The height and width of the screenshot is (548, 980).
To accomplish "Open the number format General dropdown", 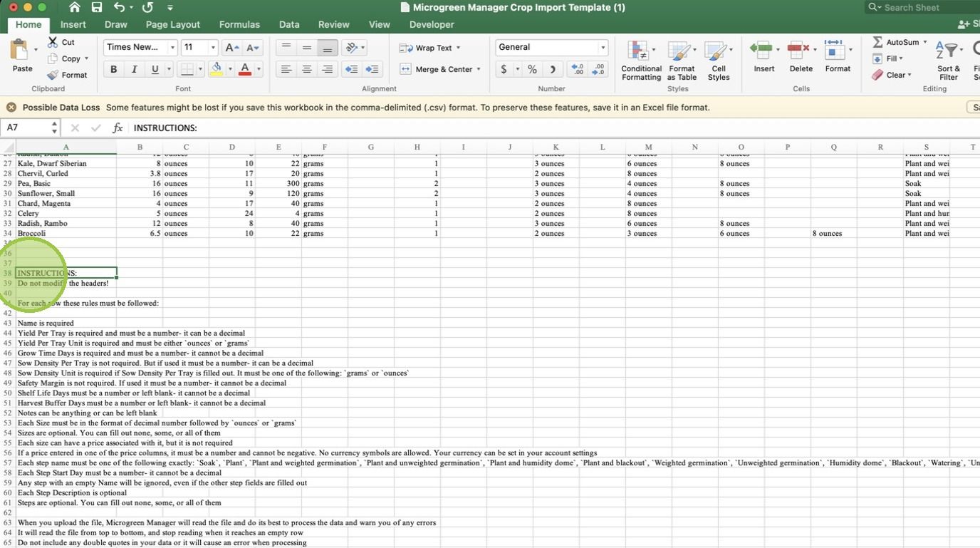I will [603, 47].
